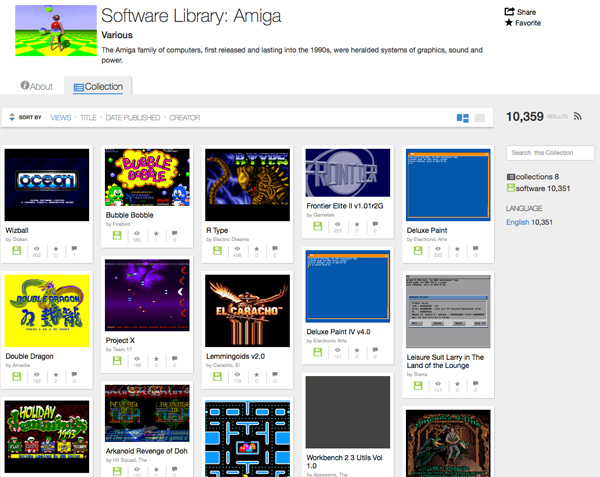Open Arkanoid Revenge of Doh title
The image size is (600, 477).
[x=147, y=451]
